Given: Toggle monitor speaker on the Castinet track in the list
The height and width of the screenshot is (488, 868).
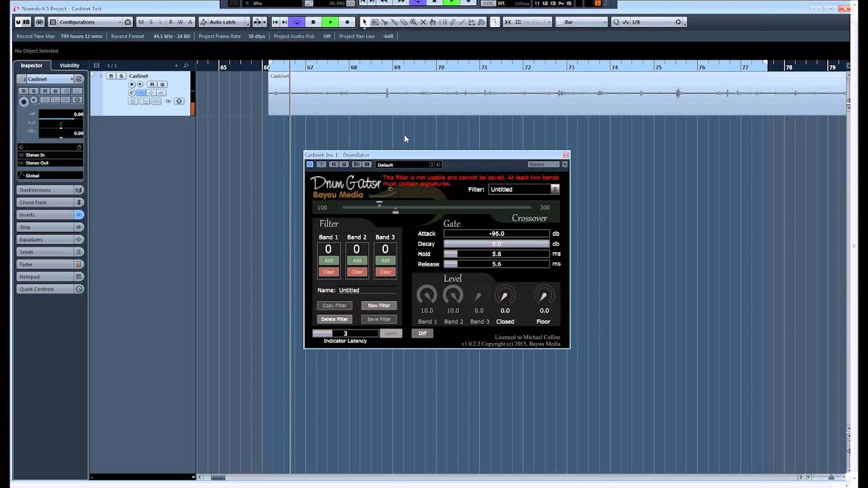Looking at the screenshot, I should click(x=140, y=84).
